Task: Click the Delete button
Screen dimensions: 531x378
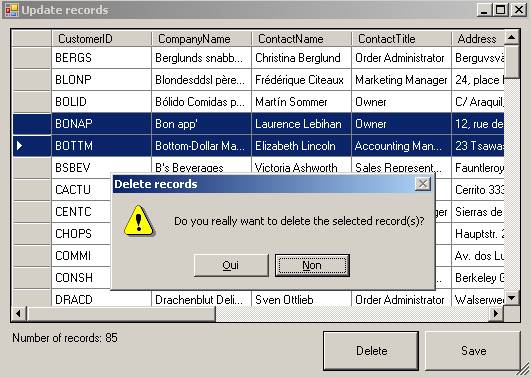Action: click(x=371, y=351)
